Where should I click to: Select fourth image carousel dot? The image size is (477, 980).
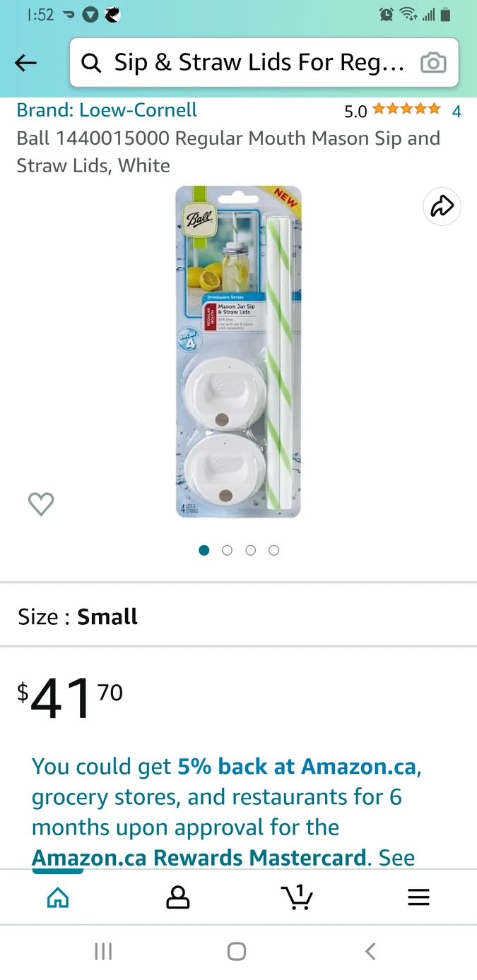coord(273,550)
